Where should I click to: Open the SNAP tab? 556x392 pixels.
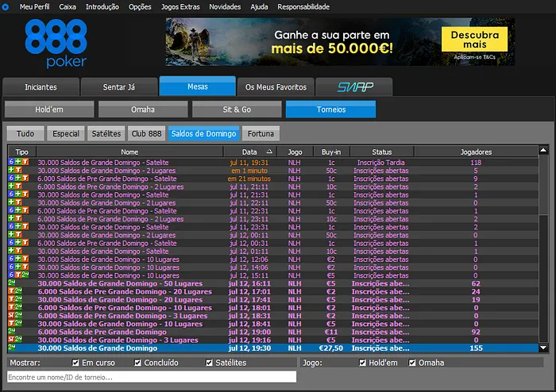(x=354, y=87)
